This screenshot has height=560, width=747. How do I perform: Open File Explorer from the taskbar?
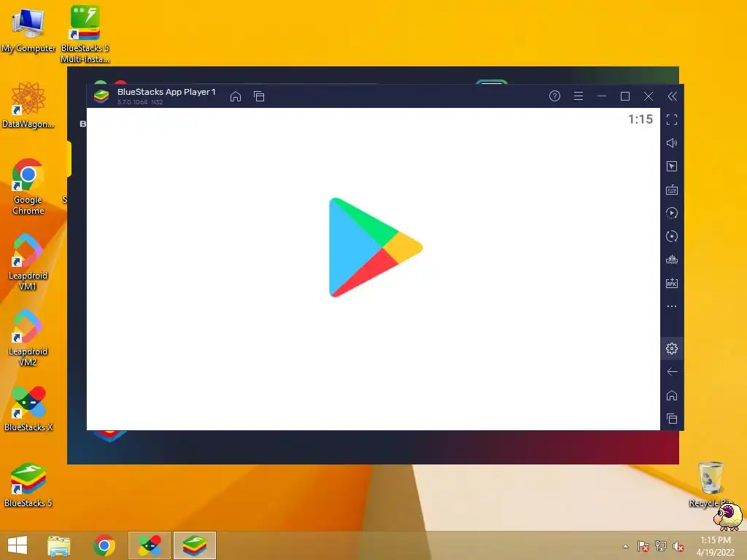click(59, 545)
